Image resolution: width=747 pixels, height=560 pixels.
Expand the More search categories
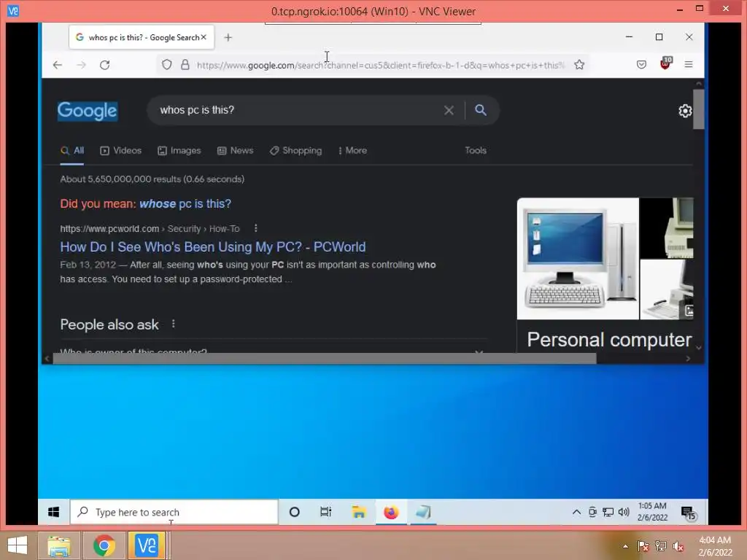[x=352, y=150]
